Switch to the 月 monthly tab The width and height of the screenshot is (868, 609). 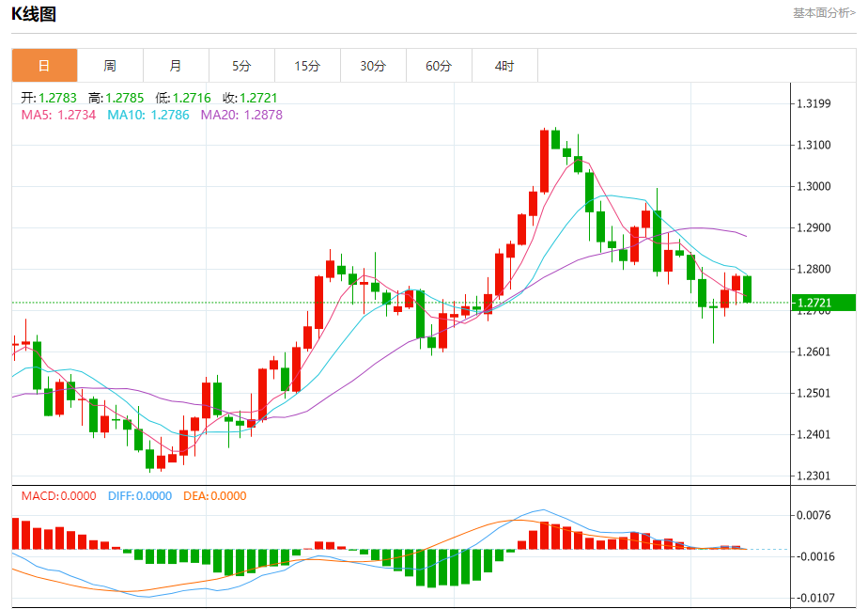click(x=176, y=66)
